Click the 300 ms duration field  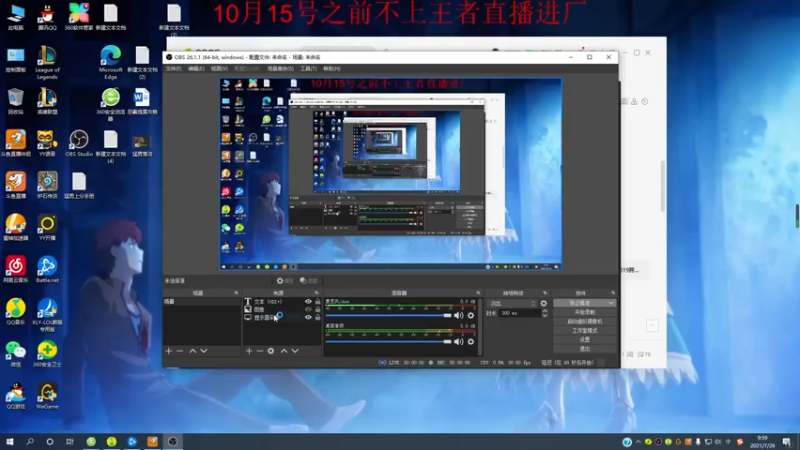(519, 313)
